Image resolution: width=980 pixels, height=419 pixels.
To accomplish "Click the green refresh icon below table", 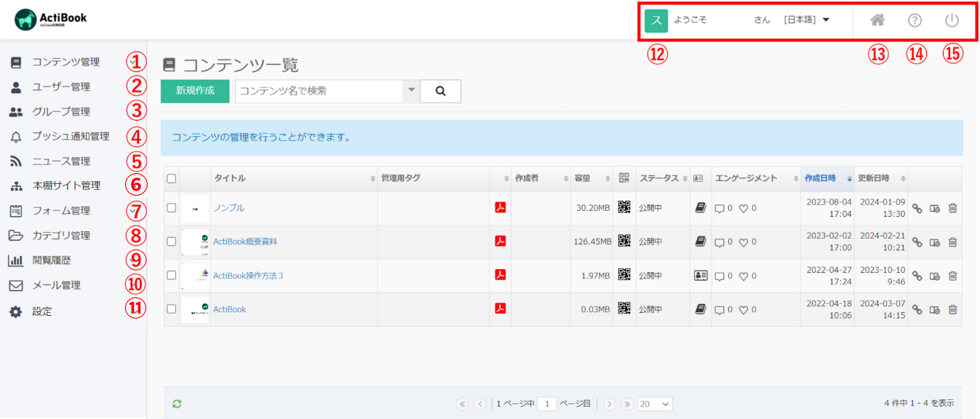I will click(176, 403).
